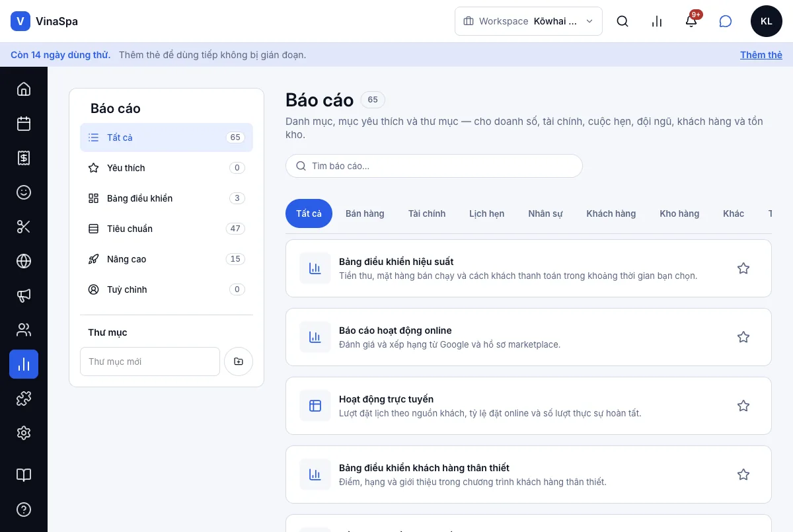Screen dimensions: 793x532
Task: Select Tuỳ chỉnh in Báo cáo panel
Action: point(167,289)
